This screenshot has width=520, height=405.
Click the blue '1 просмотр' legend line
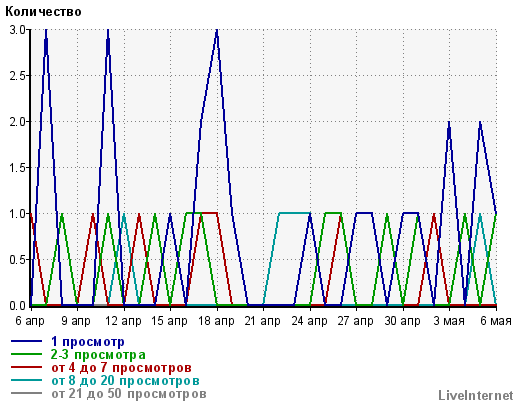point(26,341)
